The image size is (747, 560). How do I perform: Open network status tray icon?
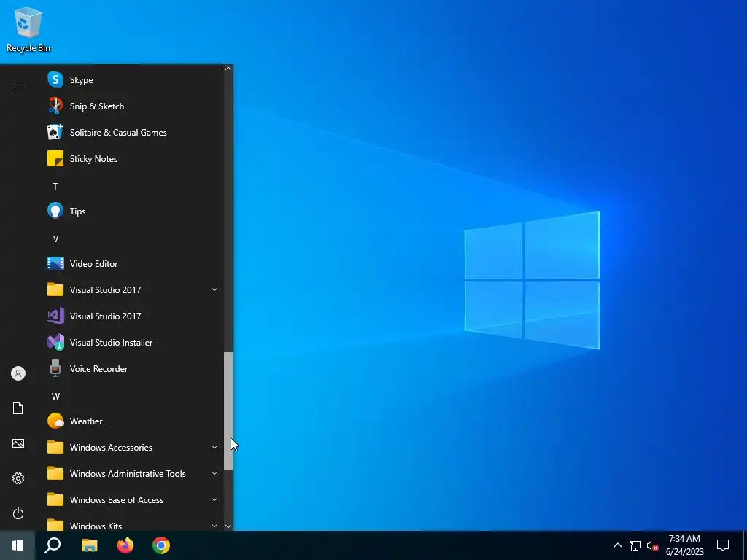[635, 545]
